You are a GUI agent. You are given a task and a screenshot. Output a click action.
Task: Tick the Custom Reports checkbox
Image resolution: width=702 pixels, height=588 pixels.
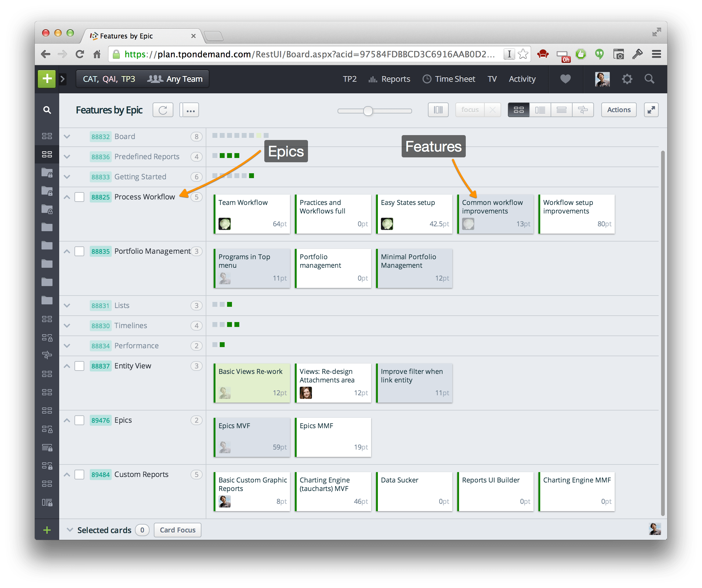click(x=79, y=475)
